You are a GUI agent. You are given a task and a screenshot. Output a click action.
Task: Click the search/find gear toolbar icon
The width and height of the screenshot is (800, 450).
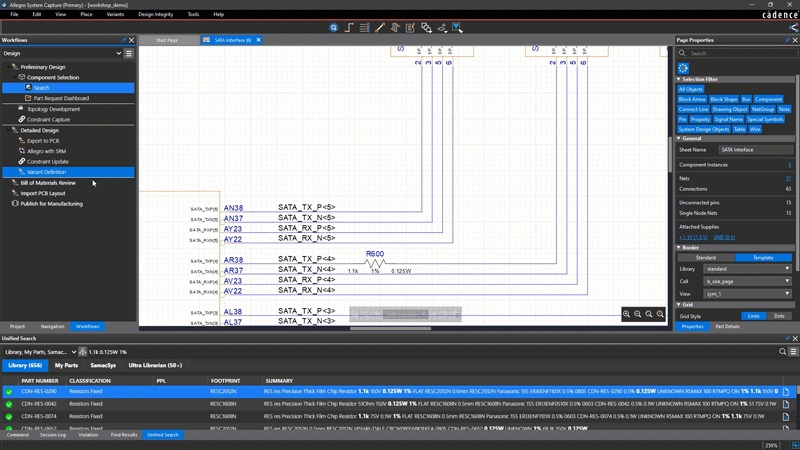click(x=333, y=28)
